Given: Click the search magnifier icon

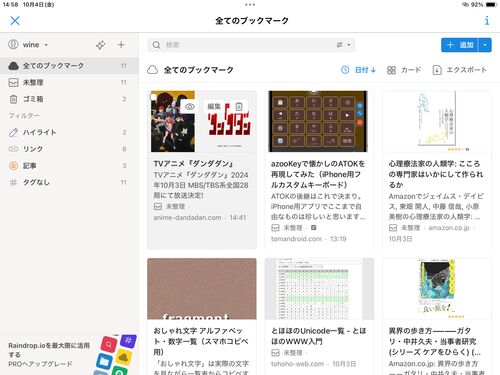Looking at the screenshot, I should [x=156, y=45].
